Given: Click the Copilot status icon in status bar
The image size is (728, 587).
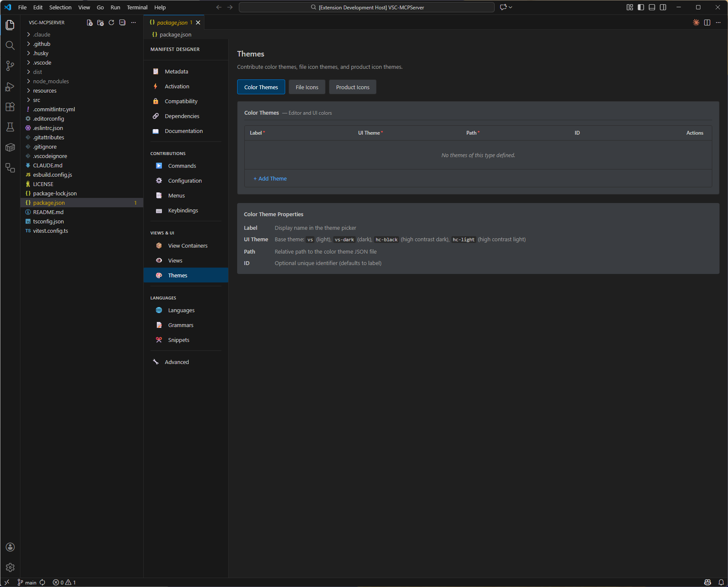Looking at the screenshot, I should 708,582.
